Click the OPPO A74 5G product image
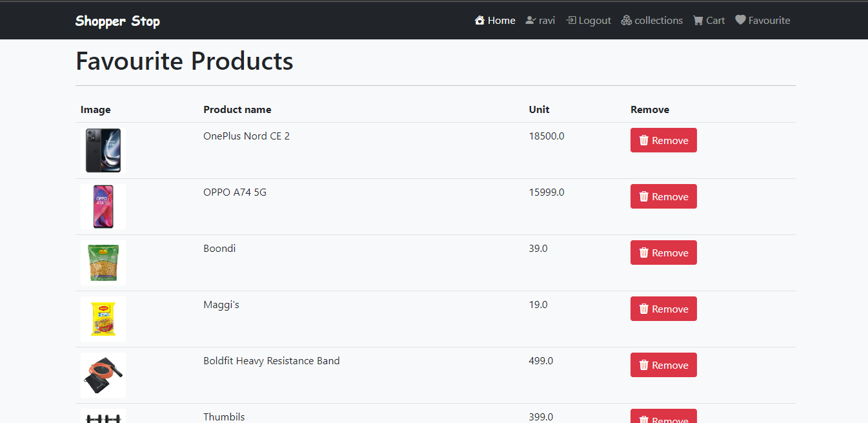The height and width of the screenshot is (423, 868). [103, 207]
